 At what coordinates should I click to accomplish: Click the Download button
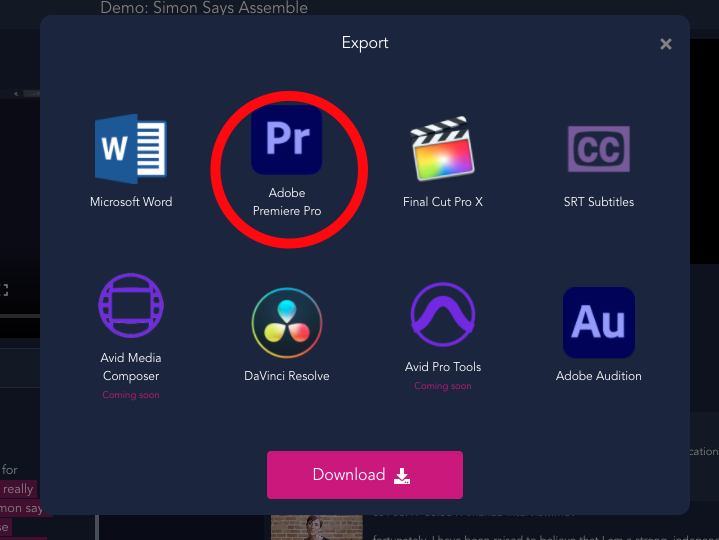pyautogui.click(x=365, y=475)
